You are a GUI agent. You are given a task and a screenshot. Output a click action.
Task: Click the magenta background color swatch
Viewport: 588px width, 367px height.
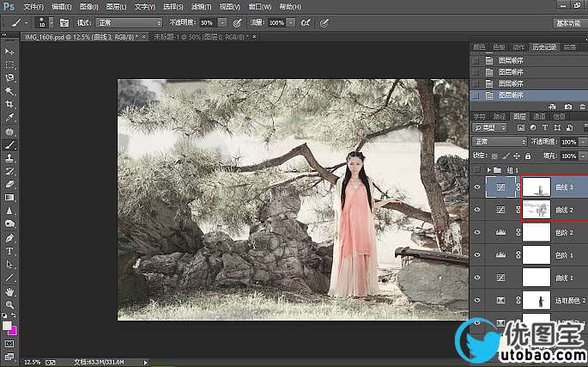(14, 332)
